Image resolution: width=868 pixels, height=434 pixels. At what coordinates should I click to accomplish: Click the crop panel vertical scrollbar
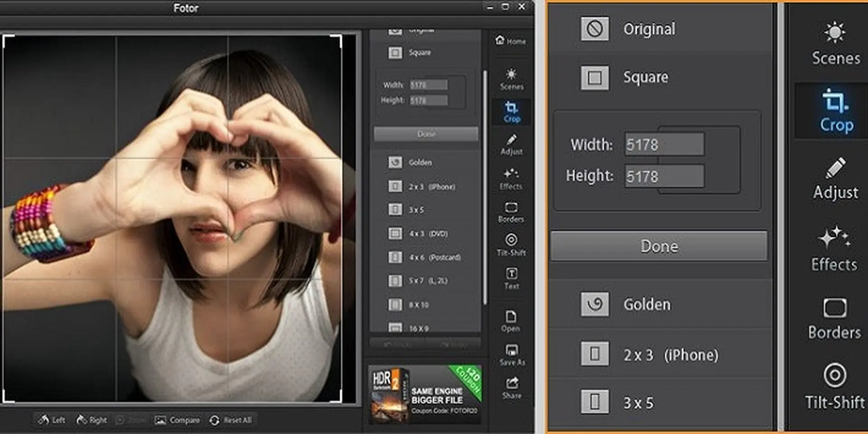click(x=485, y=187)
